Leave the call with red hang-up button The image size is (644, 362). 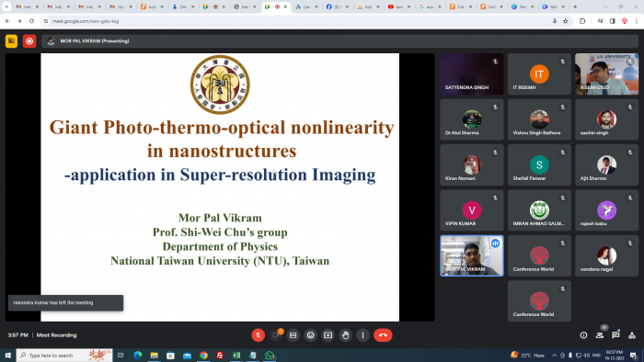pos(383,335)
